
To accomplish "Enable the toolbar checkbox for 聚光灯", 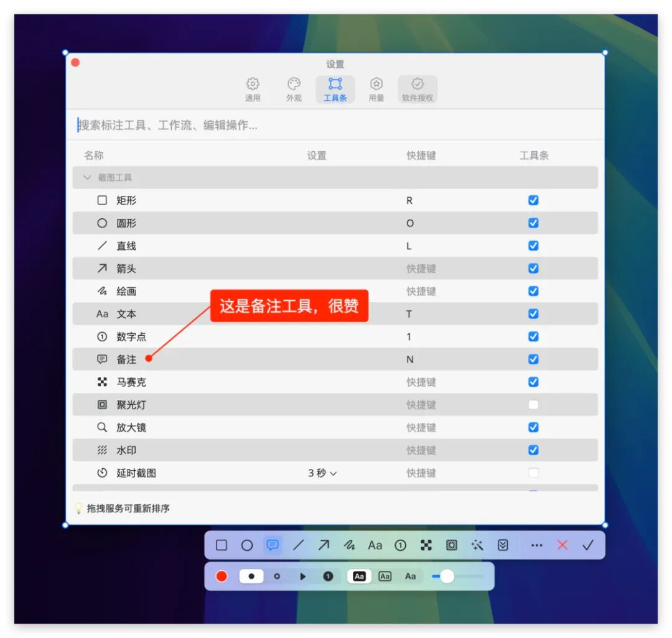I will (533, 405).
